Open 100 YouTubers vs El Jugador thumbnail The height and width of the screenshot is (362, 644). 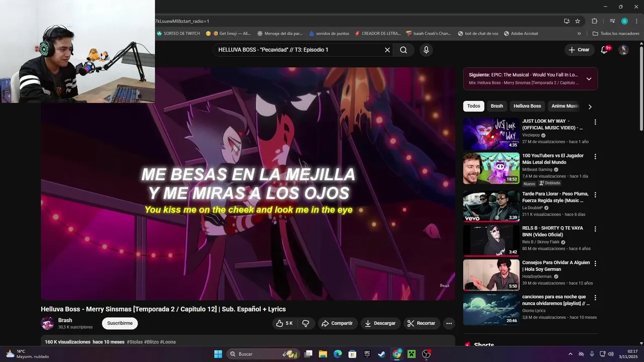coord(492,168)
